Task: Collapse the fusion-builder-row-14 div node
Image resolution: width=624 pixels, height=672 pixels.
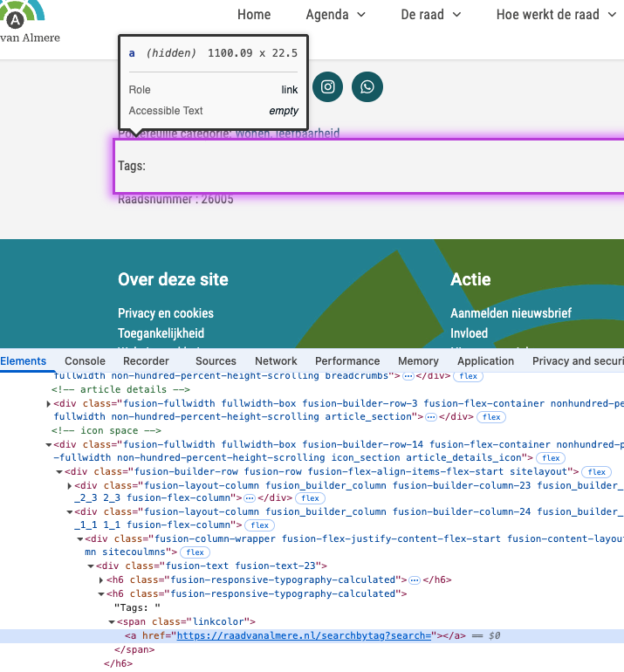Action: pyautogui.click(x=48, y=445)
